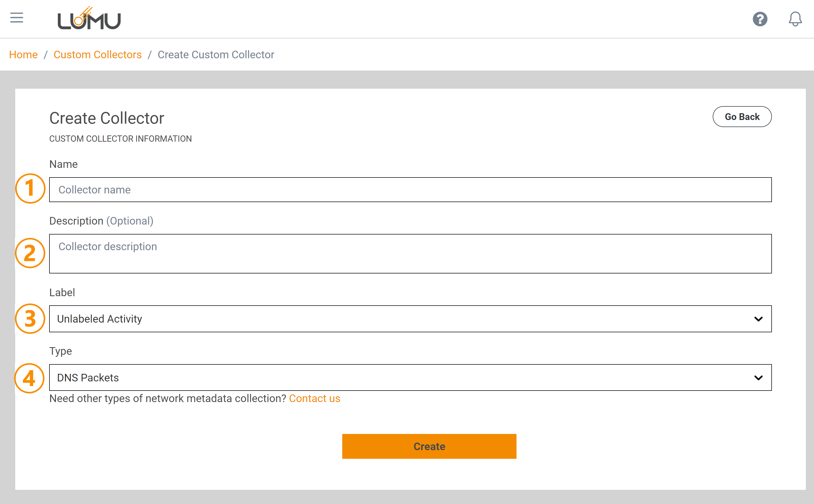Click the orange step 4 circle

click(x=29, y=378)
